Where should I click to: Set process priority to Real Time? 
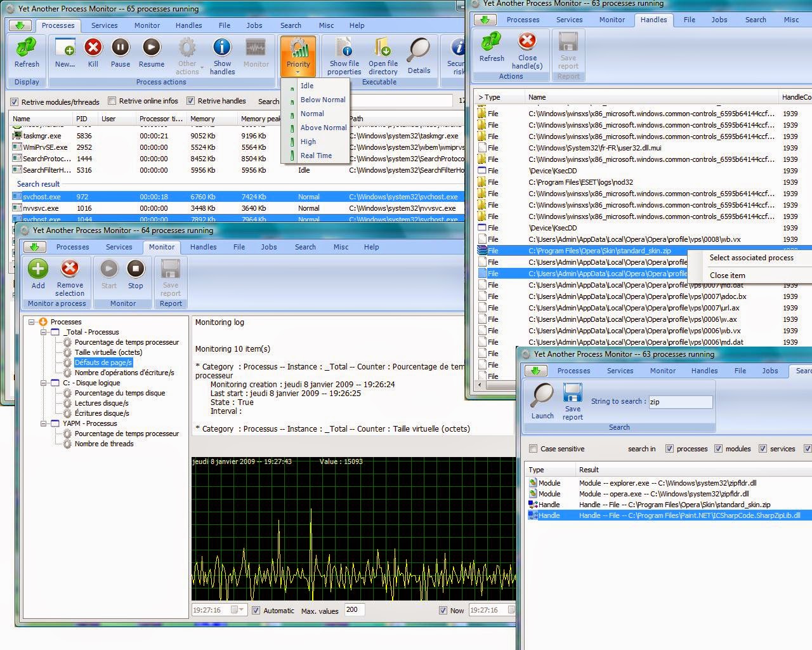[x=316, y=156]
